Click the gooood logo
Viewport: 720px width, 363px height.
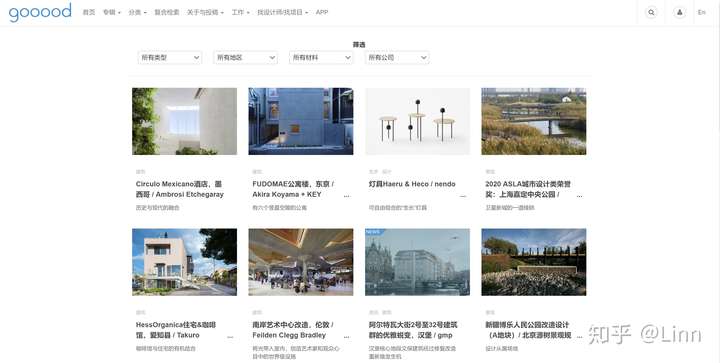(40, 12)
